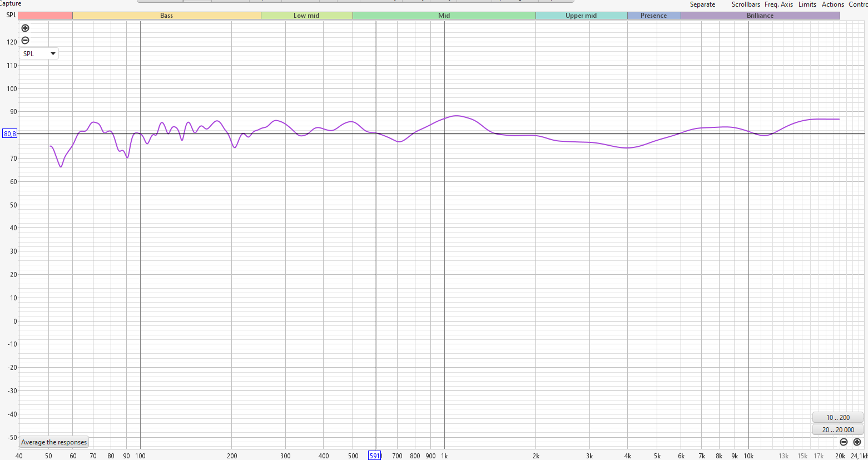Click the Presence band label
868x460 pixels.
click(x=653, y=16)
